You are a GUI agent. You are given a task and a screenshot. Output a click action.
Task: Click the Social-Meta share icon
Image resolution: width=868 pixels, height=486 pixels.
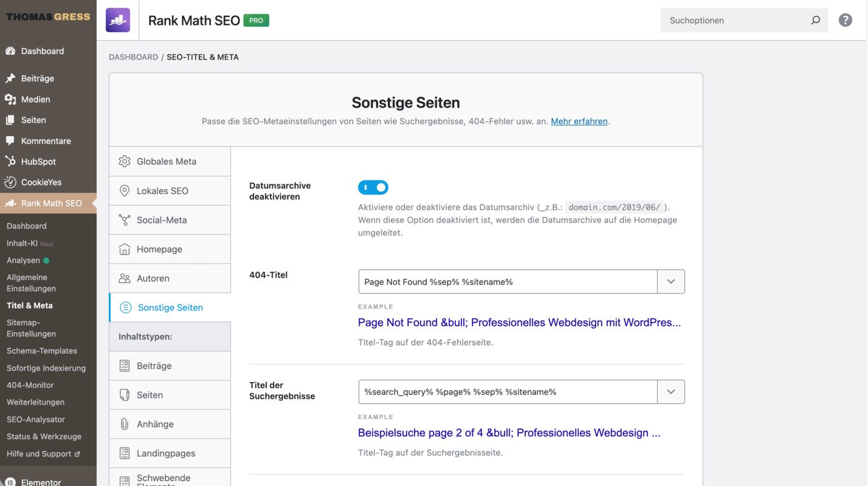click(125, 220)
